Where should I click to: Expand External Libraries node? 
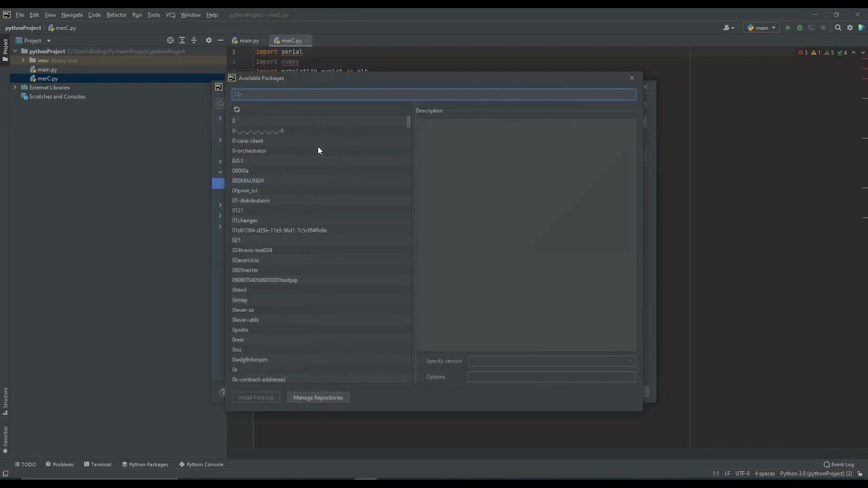15,87
